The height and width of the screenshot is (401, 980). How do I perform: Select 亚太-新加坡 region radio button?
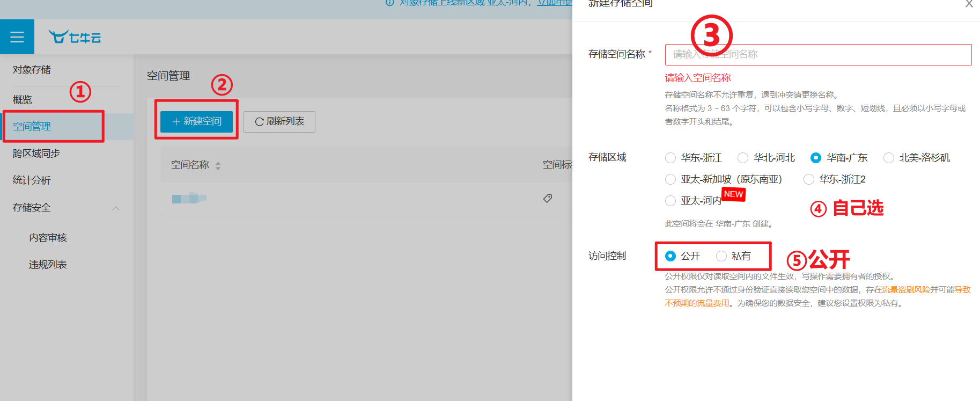[x=670, y=179]
